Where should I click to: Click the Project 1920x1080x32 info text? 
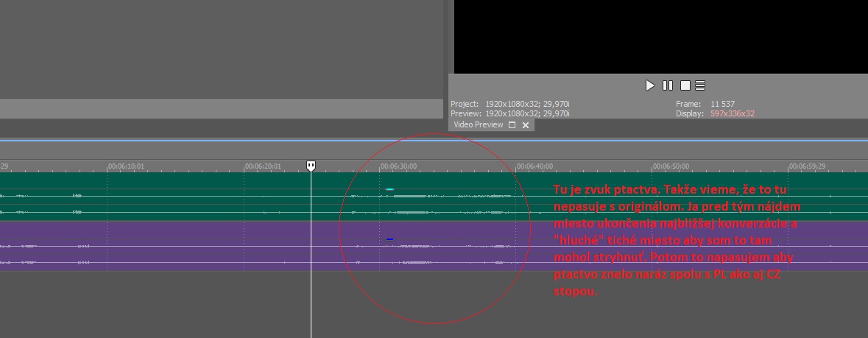[x=510, y=104]
